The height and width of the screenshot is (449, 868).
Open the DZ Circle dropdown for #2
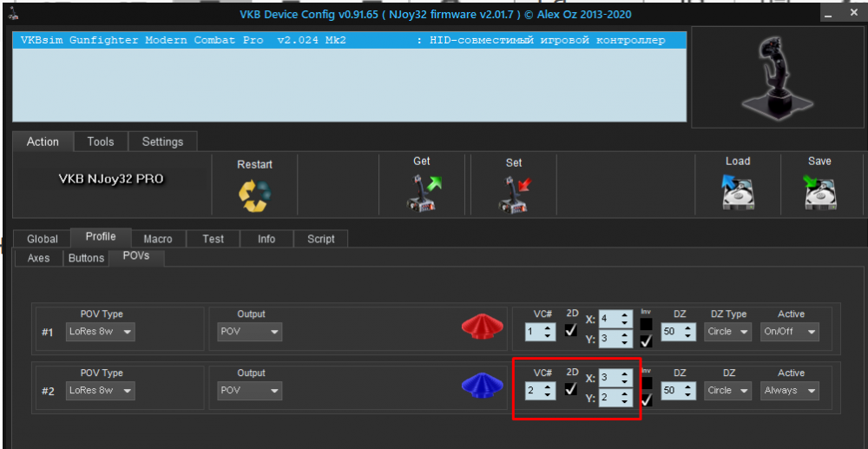pos(727,390)
